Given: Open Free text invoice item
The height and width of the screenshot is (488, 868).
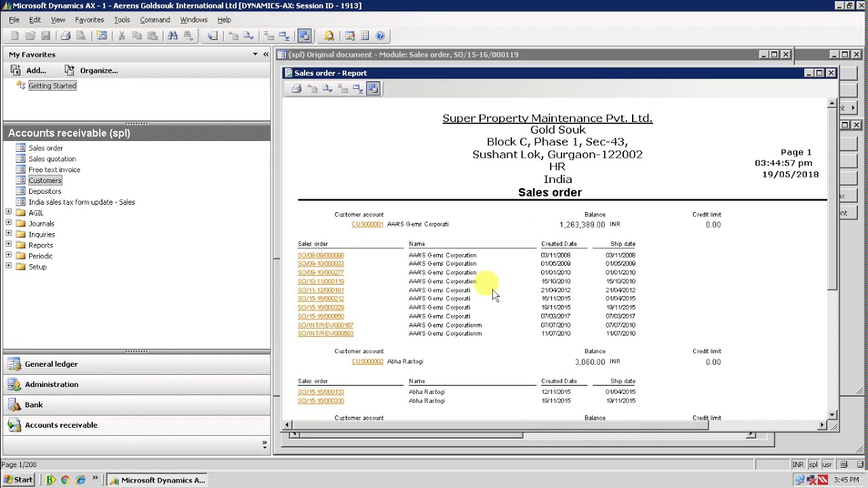Looking at the screenshot, I should [54, 169].
